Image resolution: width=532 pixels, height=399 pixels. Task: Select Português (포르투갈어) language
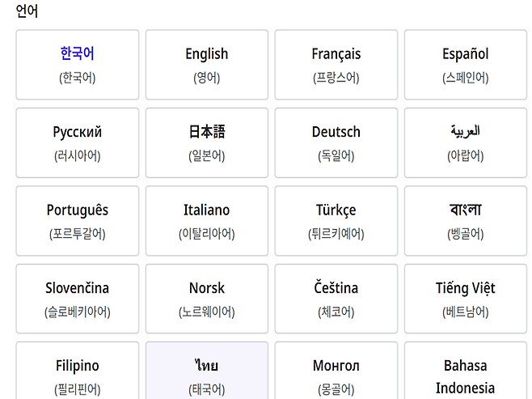point(78,221)
